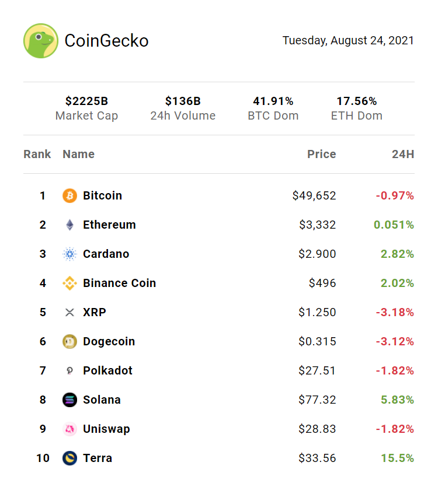Click the Name column header

(x=78, y=155)
